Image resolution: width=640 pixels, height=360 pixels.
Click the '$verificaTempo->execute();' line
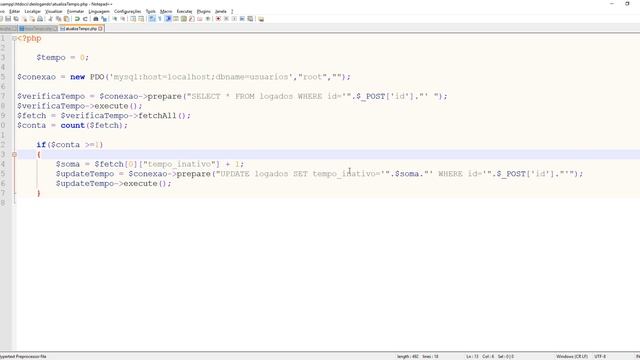[80, 106]
